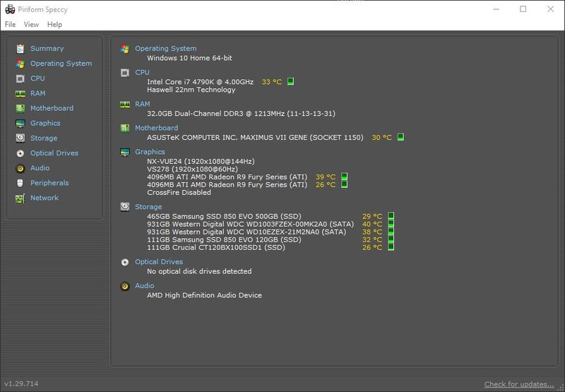Click the CPU heading link in main panel
The width and height of the screenshot is (565, 392).
pyautogui.click(x=142, y=73)
